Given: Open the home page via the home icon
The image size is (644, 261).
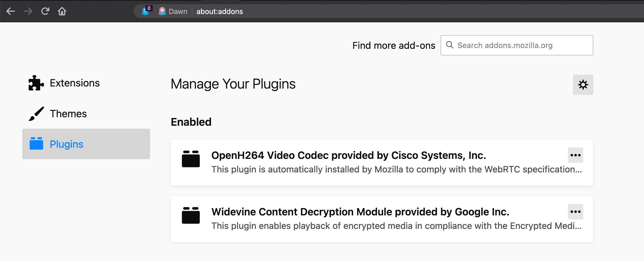Looking at the screenshot, I should 62,11.
